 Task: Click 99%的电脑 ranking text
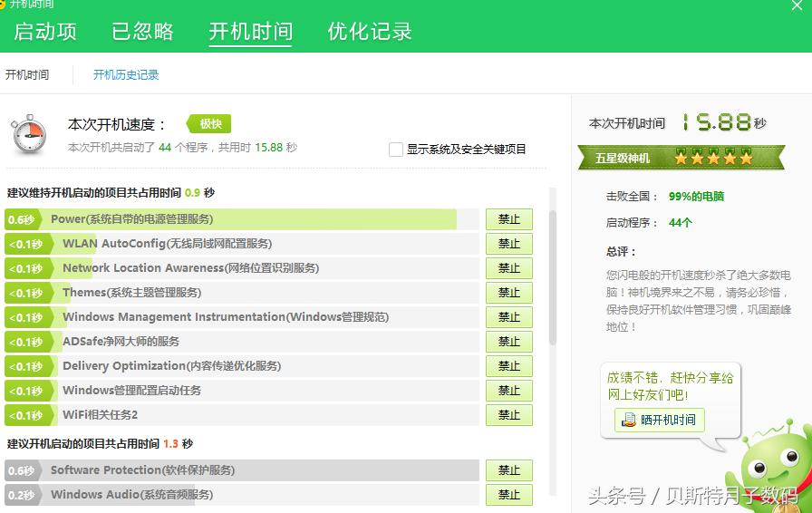[696, 197]
